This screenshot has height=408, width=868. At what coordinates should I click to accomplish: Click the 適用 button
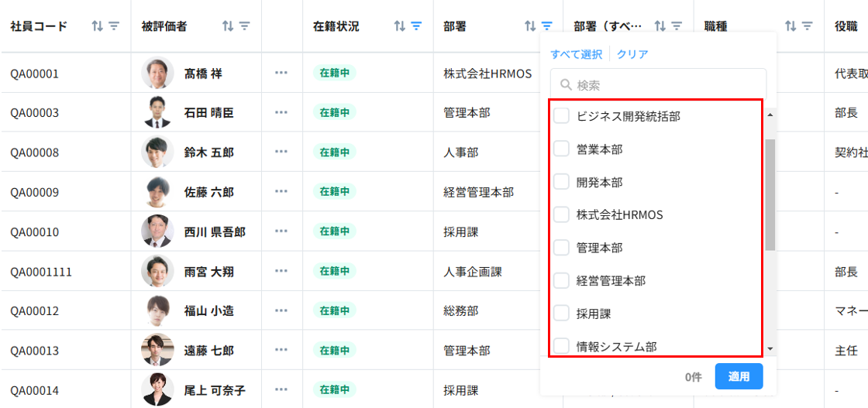739,376
